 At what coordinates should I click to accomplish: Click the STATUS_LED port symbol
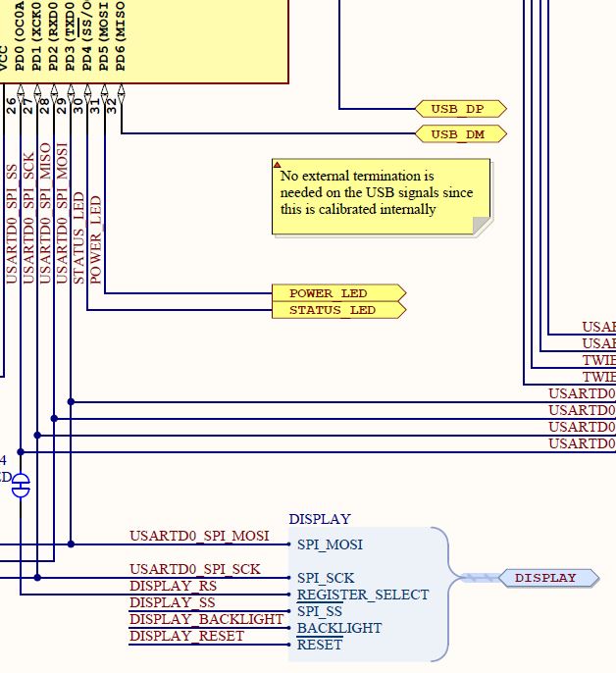[x=338, y=310]
